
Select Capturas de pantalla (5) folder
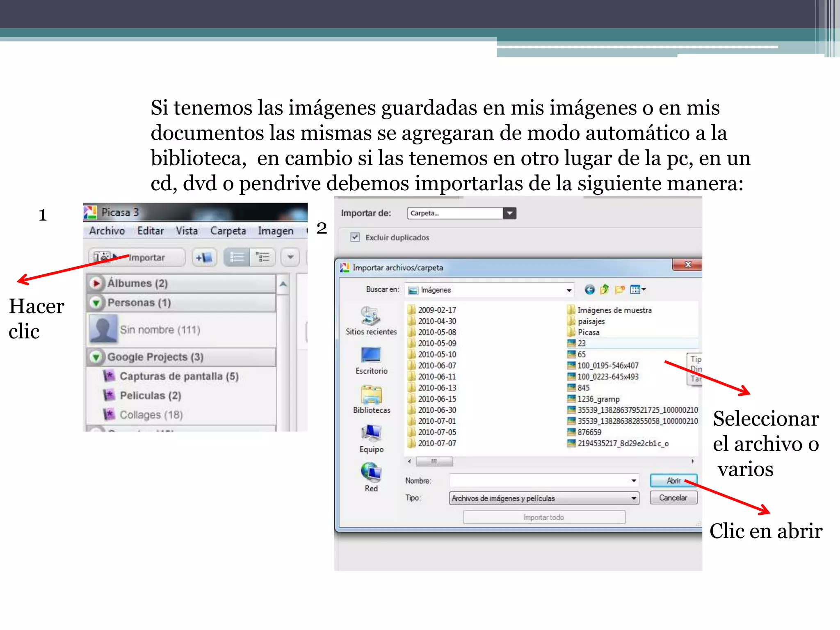point(178,376)
